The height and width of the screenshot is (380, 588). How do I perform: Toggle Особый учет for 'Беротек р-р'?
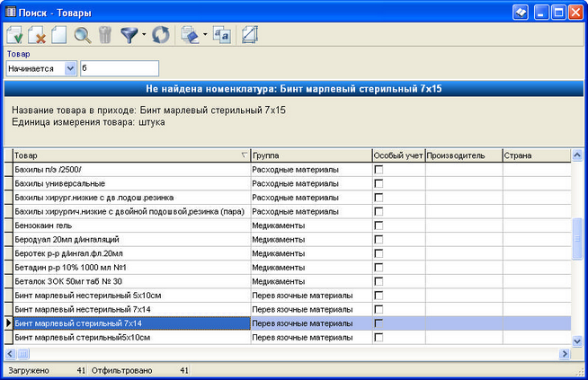pos(379,253)
